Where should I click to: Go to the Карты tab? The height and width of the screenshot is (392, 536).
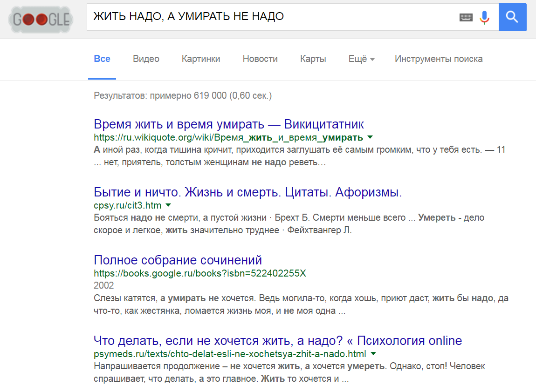(x=313, y=59)
